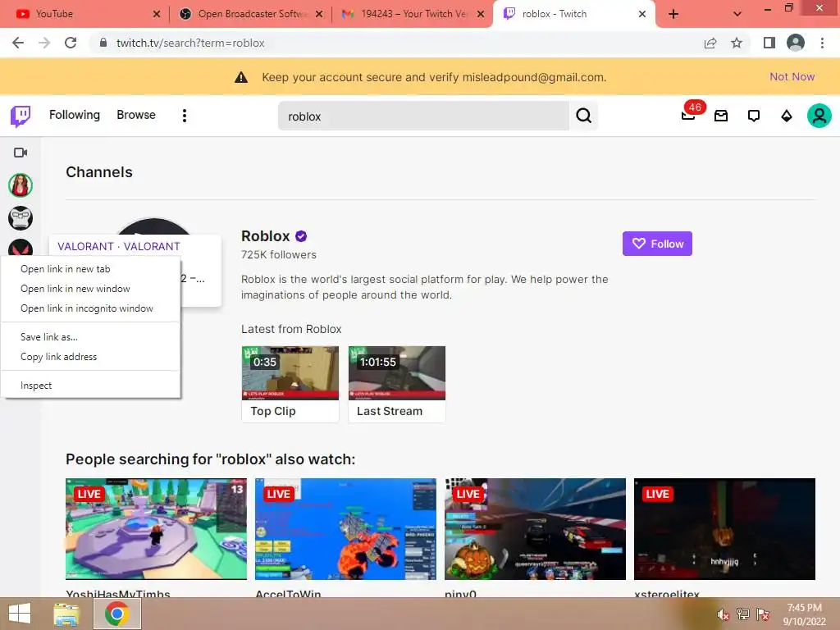Screen dimensions: 840x630
Task: Switch to the Gmail Twitch verification tab
Action: [413, 14]
